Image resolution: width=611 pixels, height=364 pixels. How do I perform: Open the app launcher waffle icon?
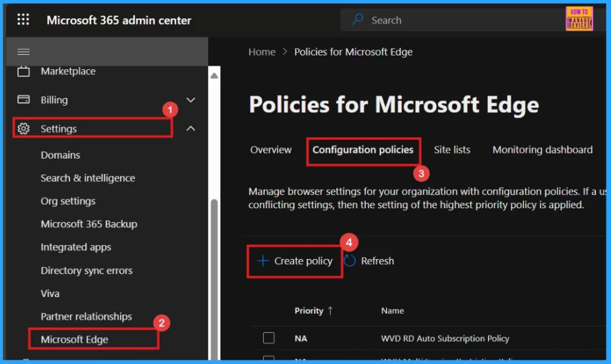click(23, 20)
